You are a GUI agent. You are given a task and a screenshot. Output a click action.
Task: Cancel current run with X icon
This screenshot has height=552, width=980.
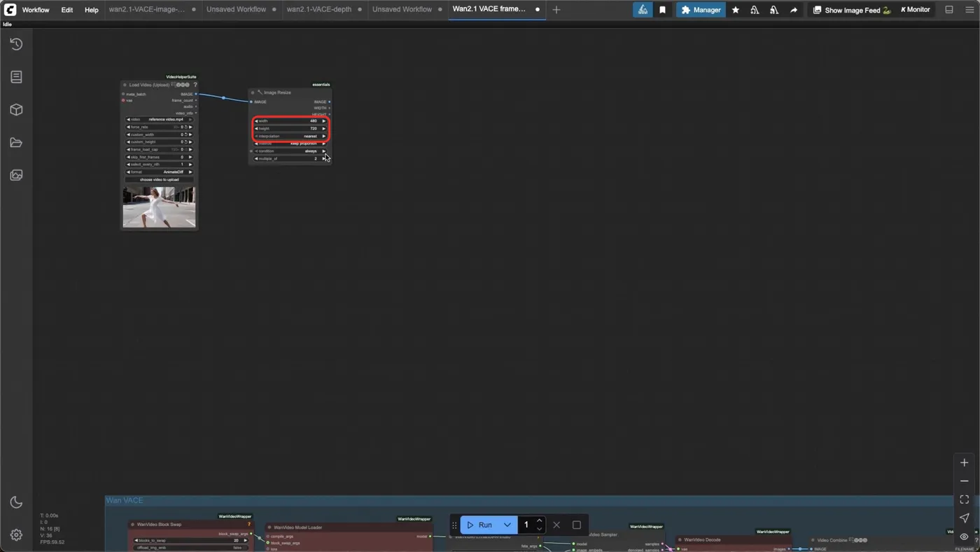pos(556,525)
